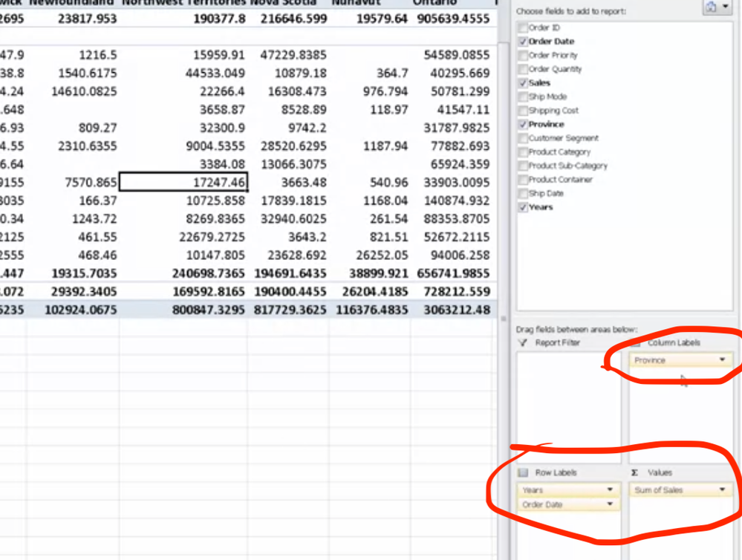
Task: Check the Ship Mode field checkbox
Action: pos(523,97)
